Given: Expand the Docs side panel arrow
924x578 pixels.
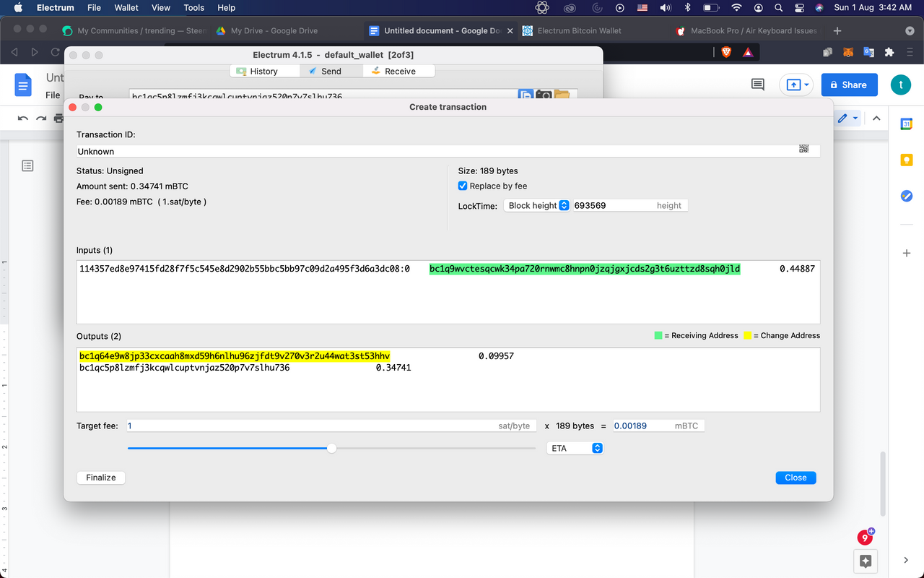Looking at the screenshot, I should pyautogui.click(x=906, y=560).
